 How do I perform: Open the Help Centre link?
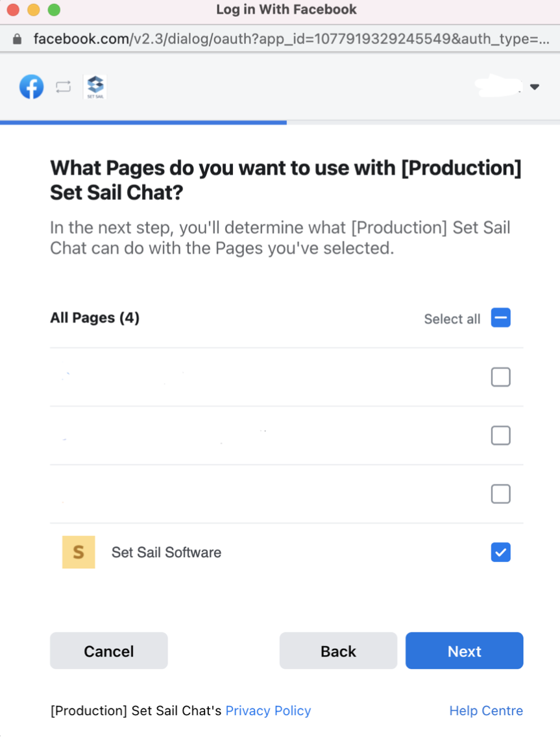click(486, 710)
